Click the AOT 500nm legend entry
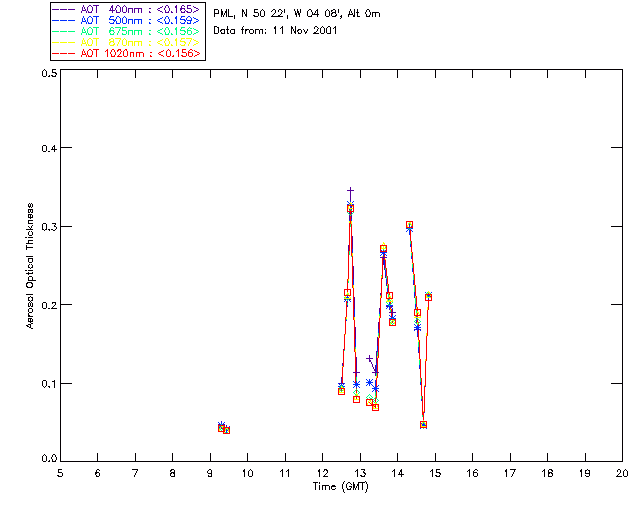This screenshot has width=640, height=512. coord(127,20)
